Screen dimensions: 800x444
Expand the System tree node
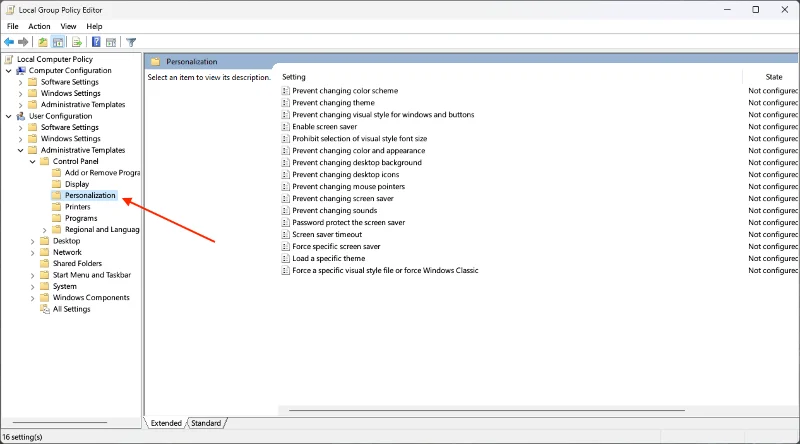(33, 286)
